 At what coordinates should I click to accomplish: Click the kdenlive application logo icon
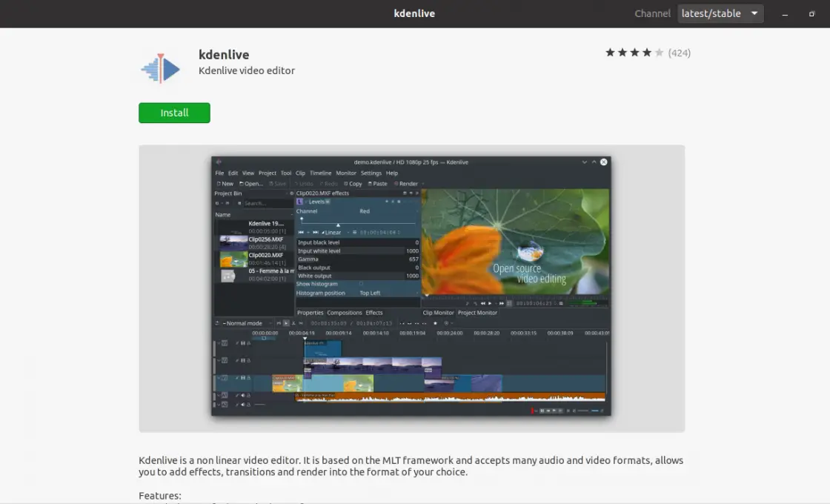coord(160,68)
